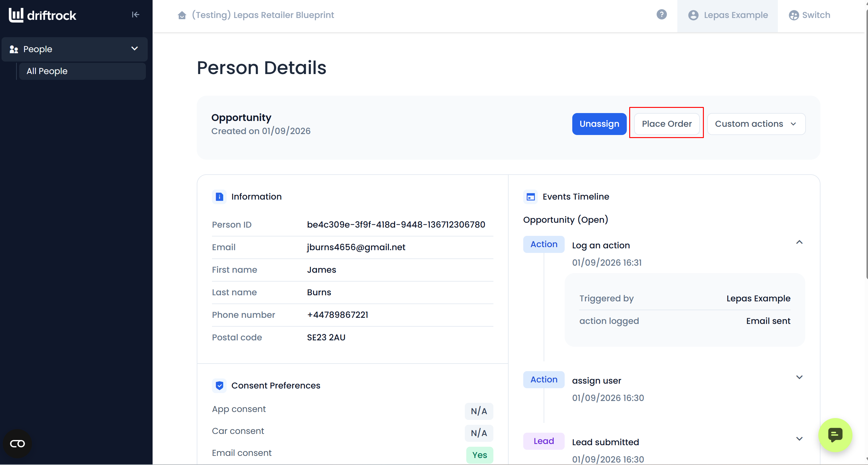The height and width of the screenshot is (465, 868).
Task: Click the Place Order button
Action: click(666, 124)
